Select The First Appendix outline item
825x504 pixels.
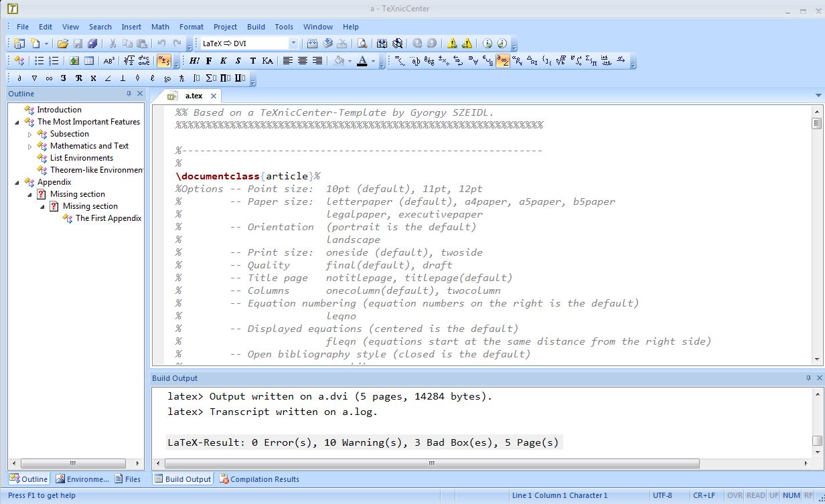click(x=108, y=218)
